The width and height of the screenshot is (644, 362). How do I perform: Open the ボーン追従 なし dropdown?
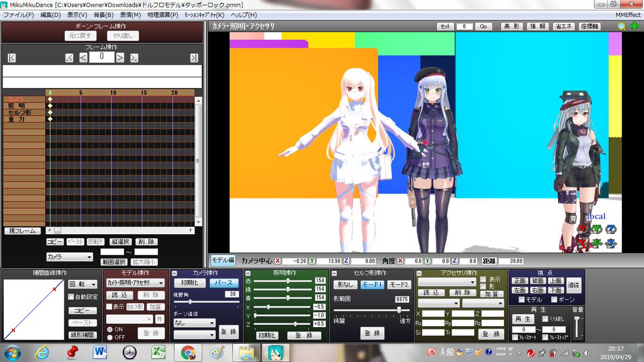click(194, 323)
